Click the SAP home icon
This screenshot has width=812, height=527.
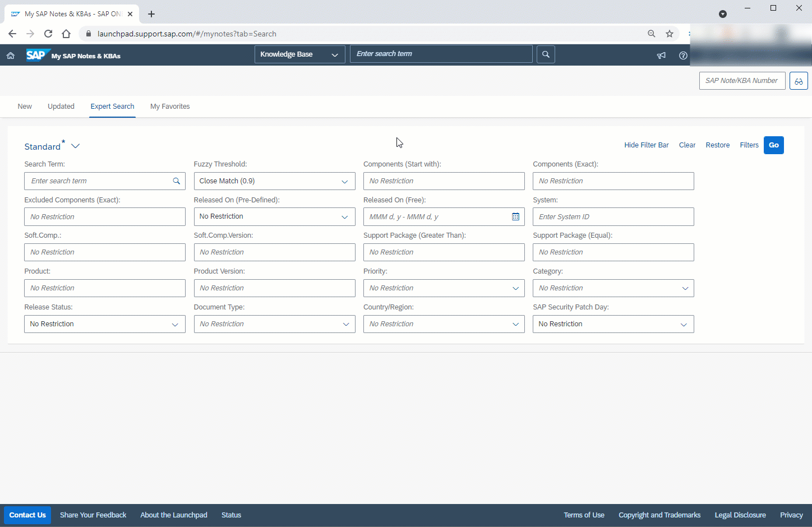tap(10, 56)
